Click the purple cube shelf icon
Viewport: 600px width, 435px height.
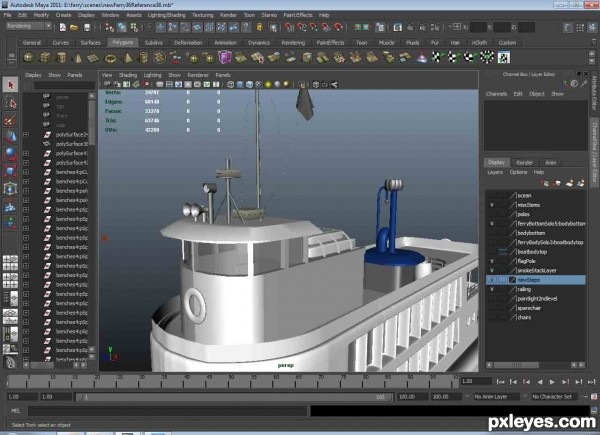click(x=225, y=57)
